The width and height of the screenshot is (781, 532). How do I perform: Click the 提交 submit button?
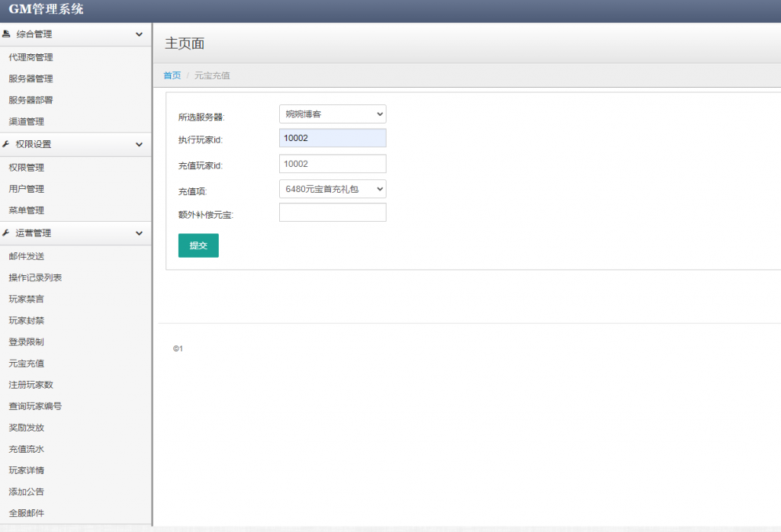[198, 245]
